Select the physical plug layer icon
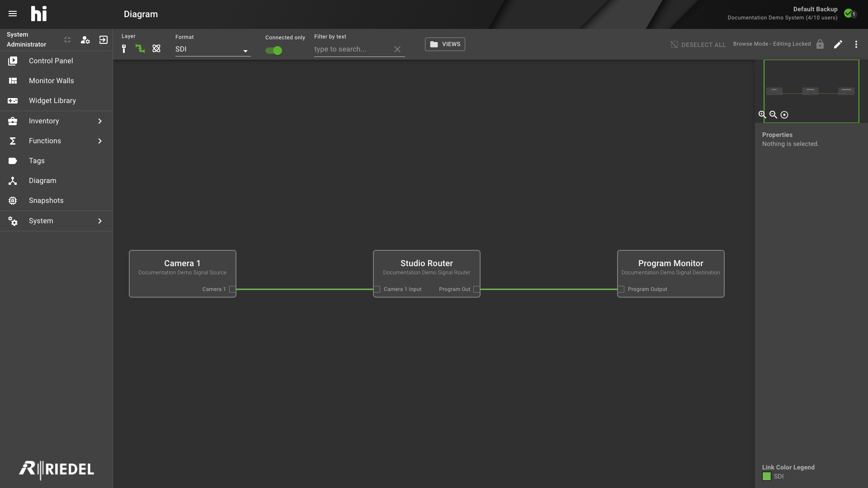The image size is (868, 488). 124,49
